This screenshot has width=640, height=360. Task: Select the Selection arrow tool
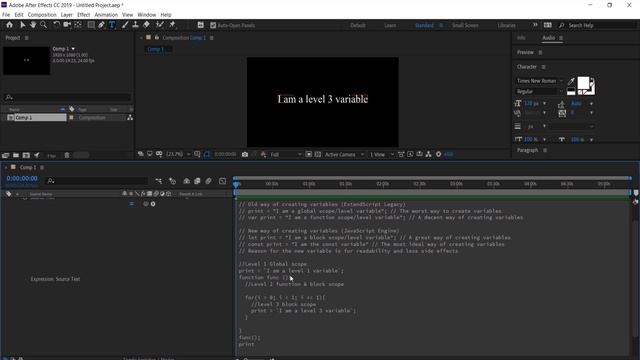(22, 25)
